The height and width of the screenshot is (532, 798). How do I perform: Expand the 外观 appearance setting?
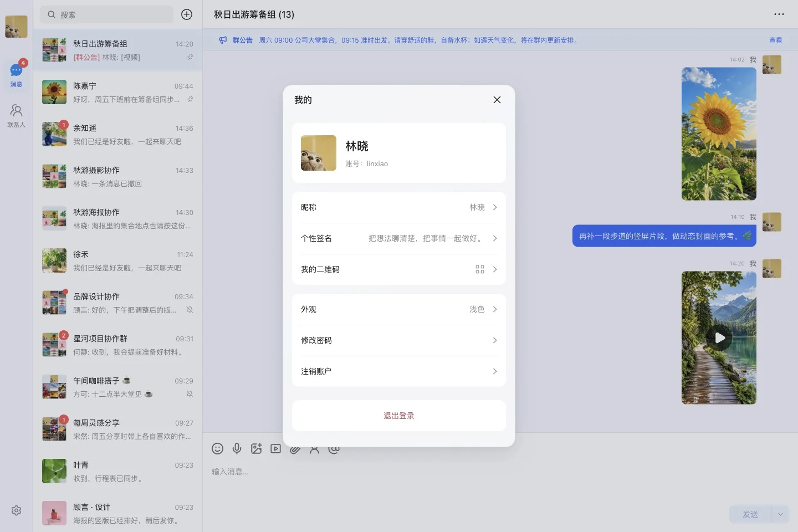399,309
